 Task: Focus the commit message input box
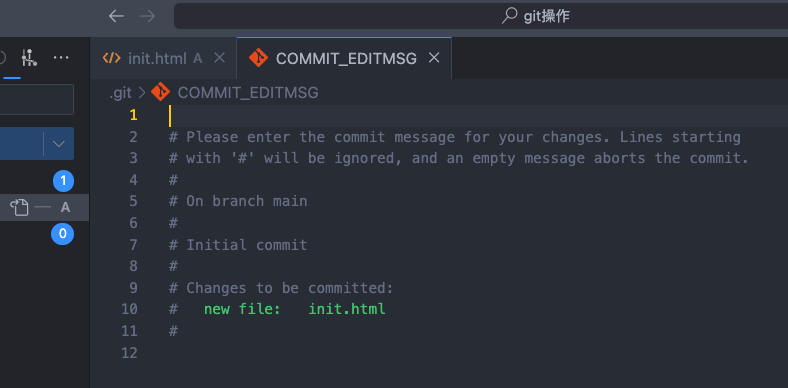click(36, 100)
